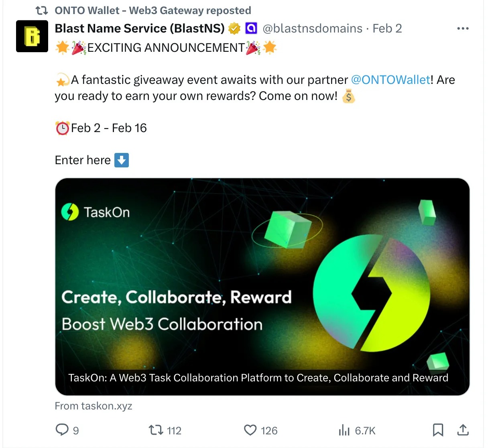The width and height of the screenshot is (488, 448).
Task: Like the tweet with heart icon
Action: click(x=250, y=430)
